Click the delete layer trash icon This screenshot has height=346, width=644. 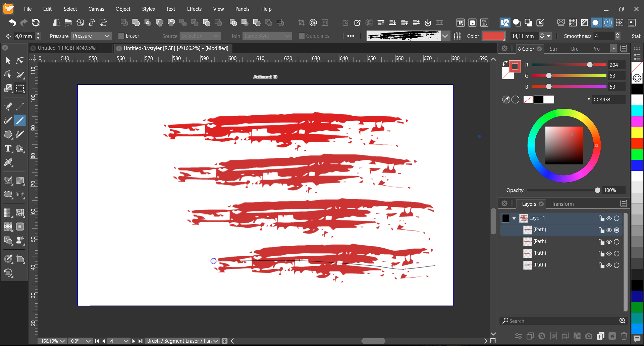[x=624, y=336]
